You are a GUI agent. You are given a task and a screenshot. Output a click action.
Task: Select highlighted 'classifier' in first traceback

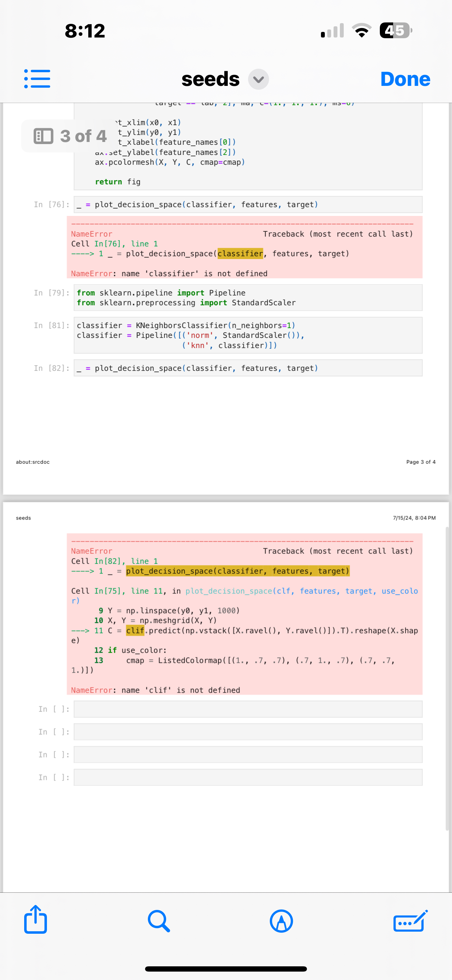pos(240,254)
